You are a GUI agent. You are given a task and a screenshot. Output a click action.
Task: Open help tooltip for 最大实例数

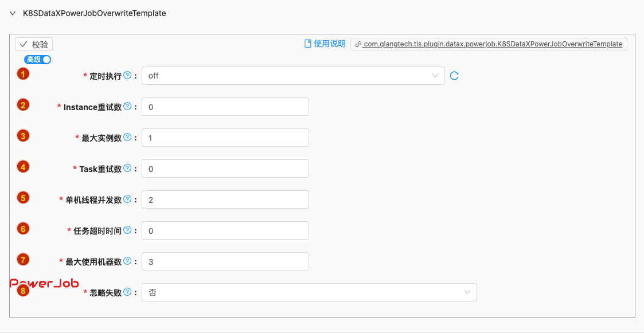[127, 137]
